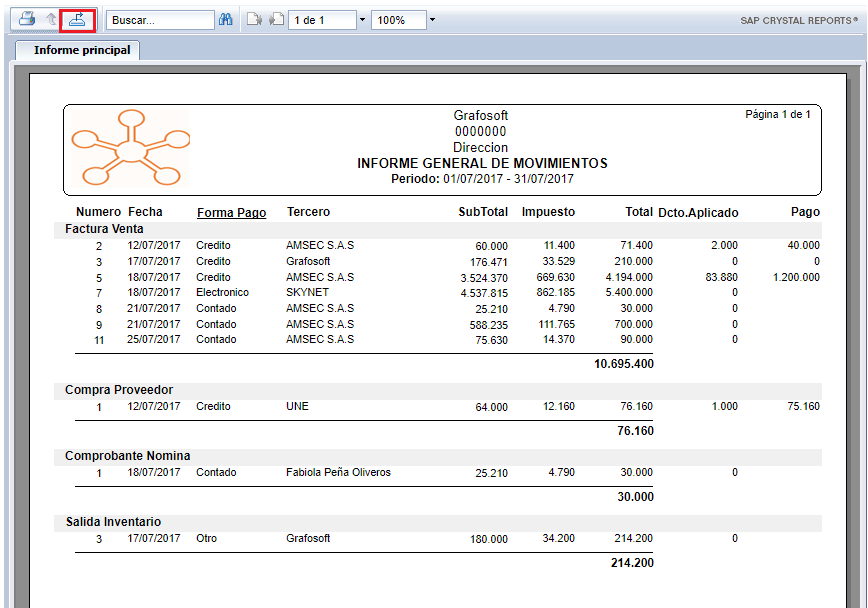
Task: Click inside the Buscar search field
Action: 159,19
